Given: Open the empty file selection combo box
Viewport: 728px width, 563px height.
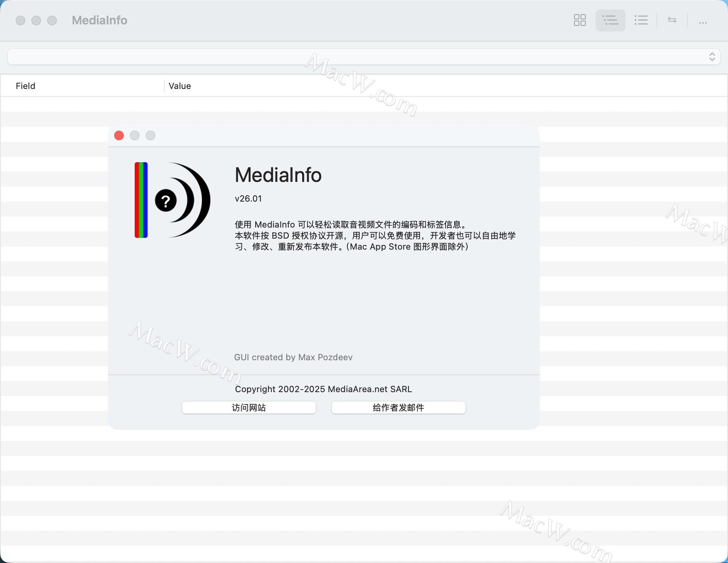Looking at the screenshot, I should click(355, 57).
